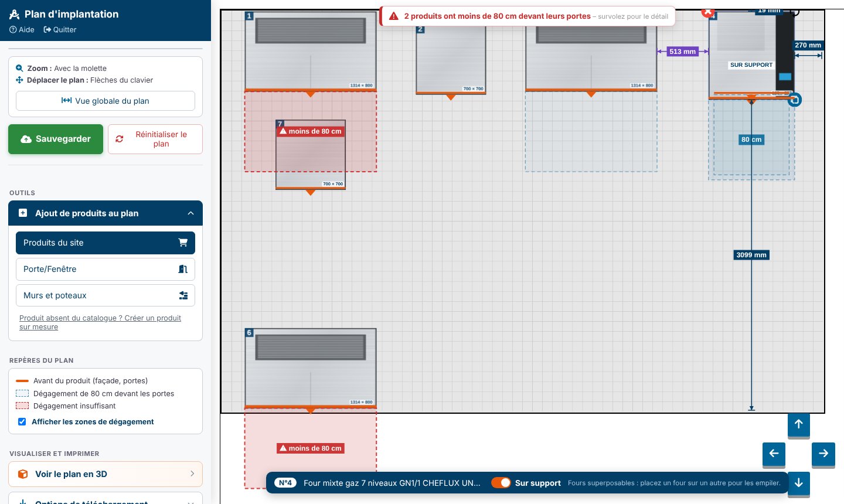Click the download icon next to Options de téléchargement
Viewport: 844px width, 504px height.
tap(23, 502)
